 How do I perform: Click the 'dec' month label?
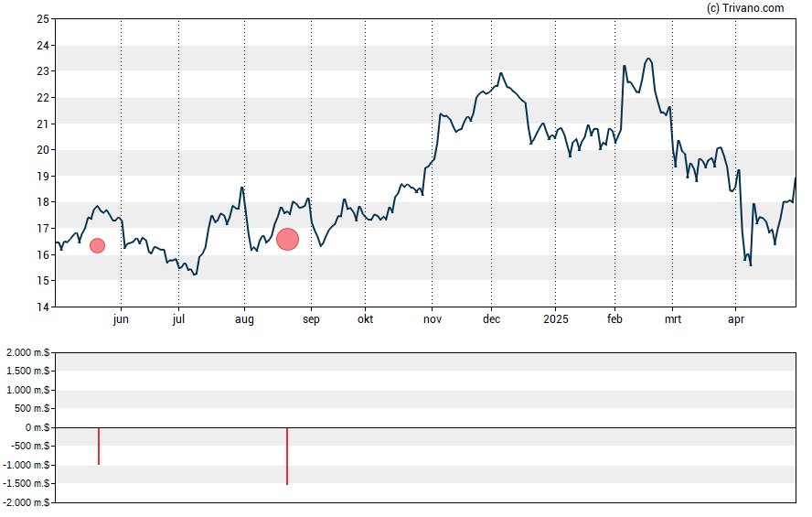click(x=491, y=319)
